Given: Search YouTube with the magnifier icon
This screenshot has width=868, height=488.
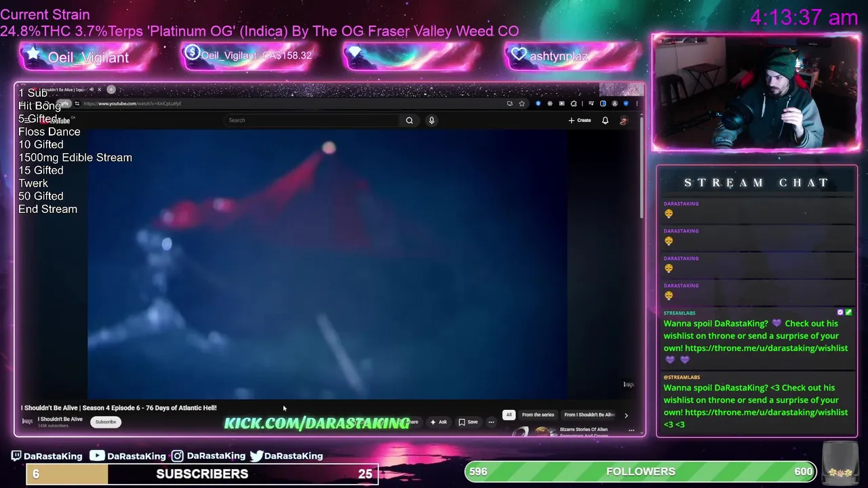Looking at the screenshot, I should click(x=409, y=120).
